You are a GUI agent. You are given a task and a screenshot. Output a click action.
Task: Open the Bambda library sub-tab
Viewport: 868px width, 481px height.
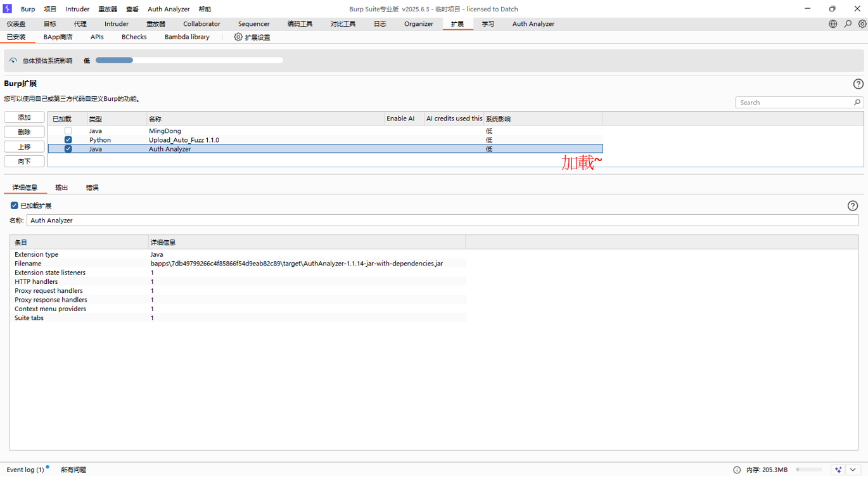click(187, 37)
